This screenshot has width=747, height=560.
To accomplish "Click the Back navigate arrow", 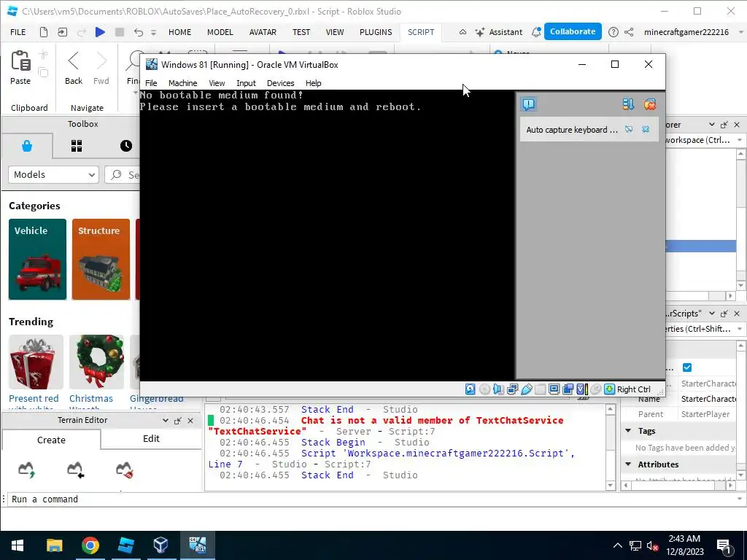I will tap(74, 61).
